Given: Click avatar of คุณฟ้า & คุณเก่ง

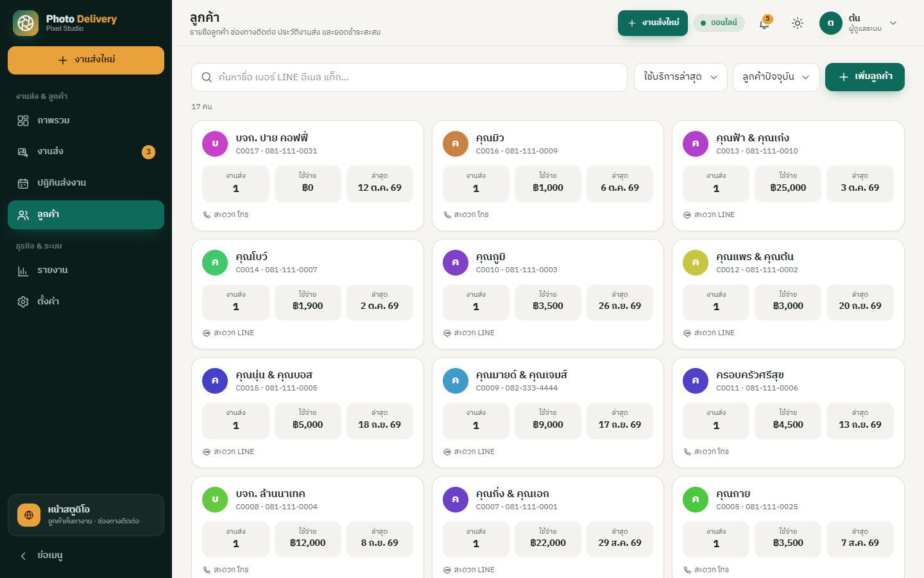Looking at the screenshot, I should pos(696,144).
